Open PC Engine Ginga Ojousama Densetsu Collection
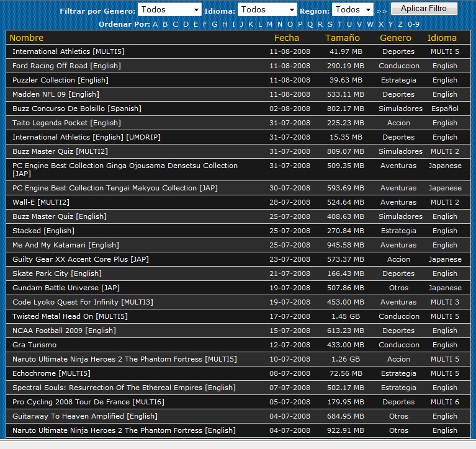The height and width of the screenshot is (449, 476). pos(125,169)
